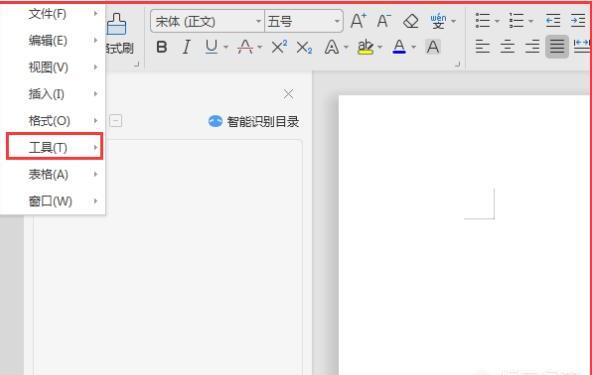Toggle character shading A icon
Screen dimensions: 592x375
tap(433, 47)
